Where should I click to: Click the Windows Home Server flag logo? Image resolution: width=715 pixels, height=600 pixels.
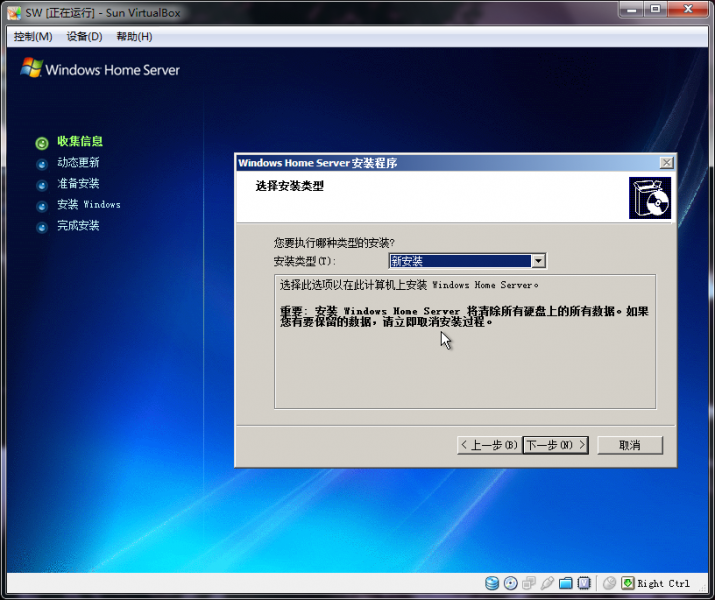coord(31,68)
